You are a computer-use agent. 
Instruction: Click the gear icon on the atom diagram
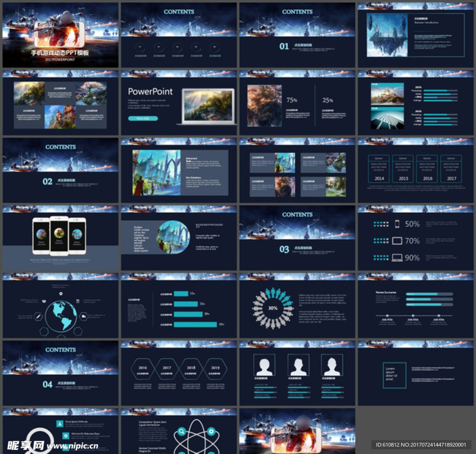(x=212, y=431)
